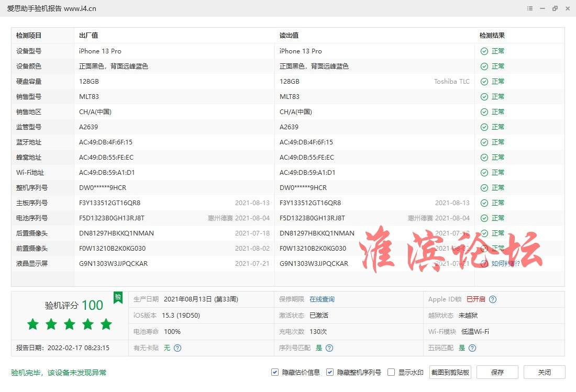Click the 验机完毕,该设备未发现异常 status message
This screenshot has width=576, height=392.
59,373
